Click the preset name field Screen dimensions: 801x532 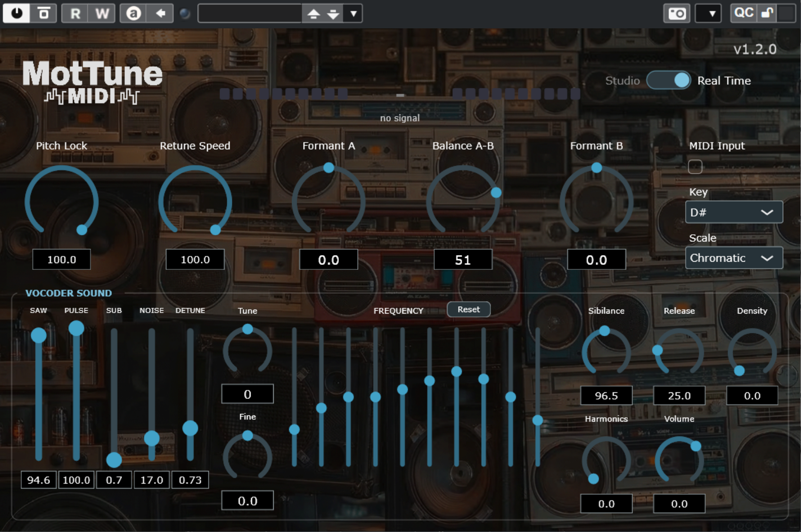(x=250, y=13)
